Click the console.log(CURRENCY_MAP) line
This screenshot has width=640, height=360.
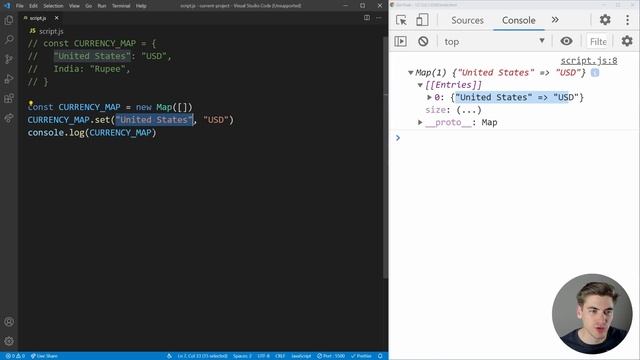tap(92, 133)
